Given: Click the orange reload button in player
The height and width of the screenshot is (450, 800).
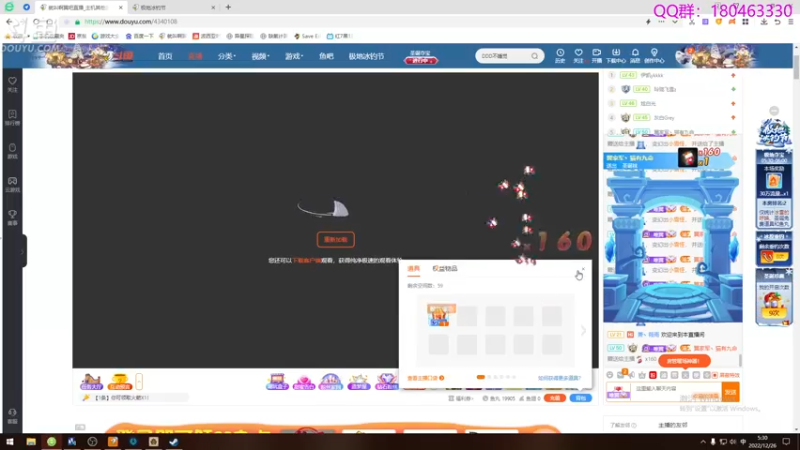Looking at the screenshot, I should tap(336, 239).
